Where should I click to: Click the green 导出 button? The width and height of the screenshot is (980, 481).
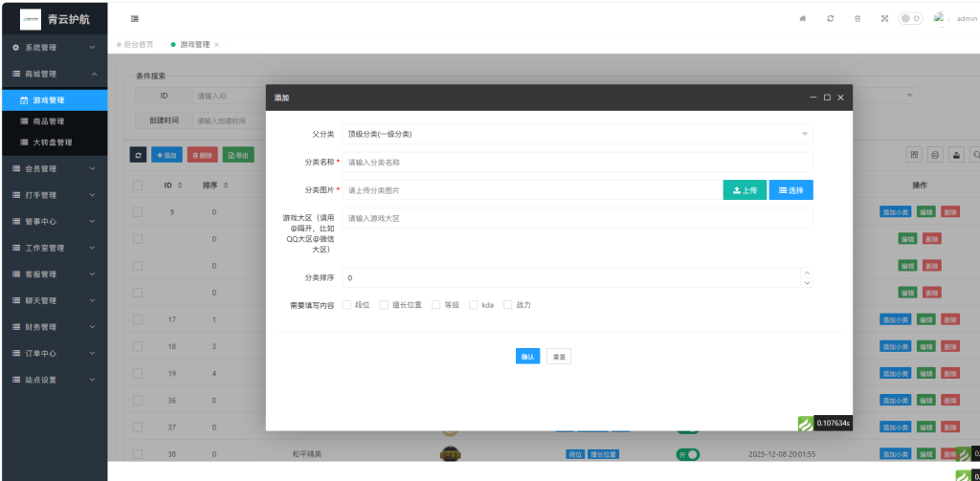238,155
